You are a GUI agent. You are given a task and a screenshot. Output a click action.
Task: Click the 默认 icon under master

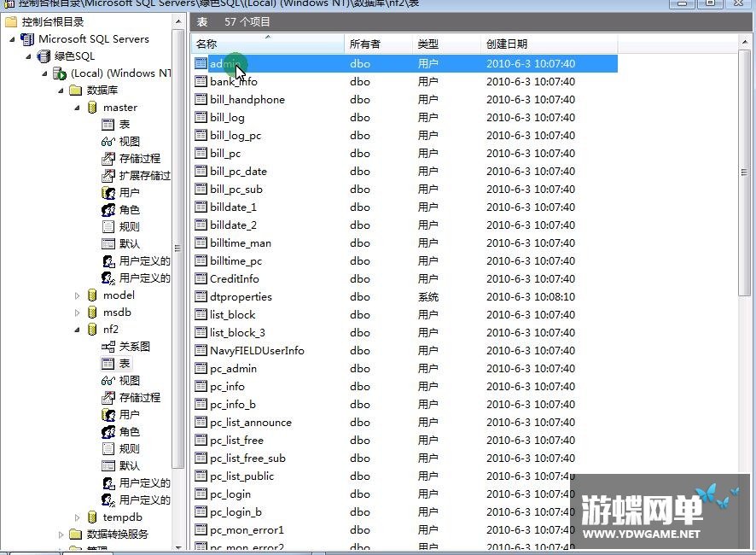[108, 243]
